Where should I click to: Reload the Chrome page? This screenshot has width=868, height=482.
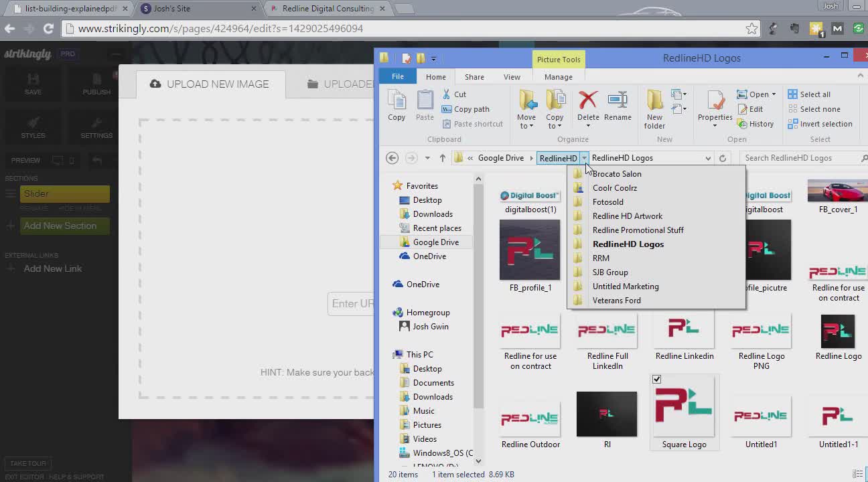pyautogui.click(x=48, y=29)
